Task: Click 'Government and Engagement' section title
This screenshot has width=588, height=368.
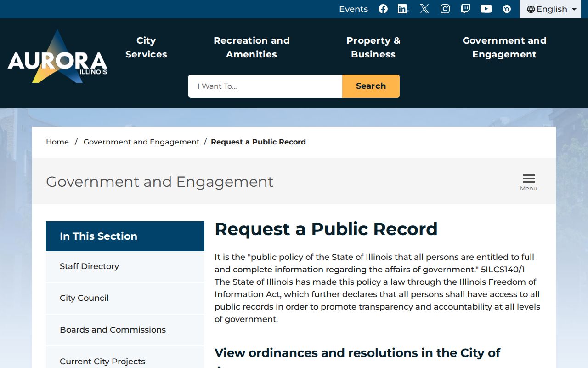Action: [x=159, y=182]
